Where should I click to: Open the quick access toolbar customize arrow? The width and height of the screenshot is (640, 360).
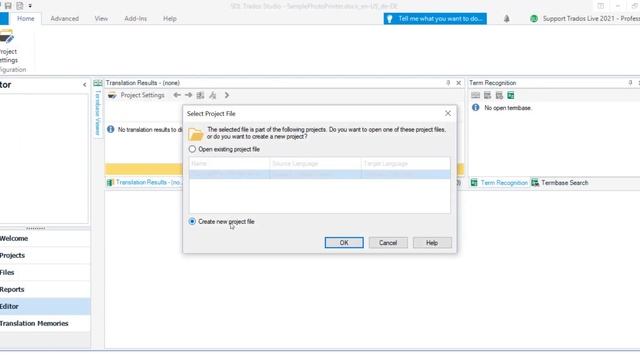30,6
